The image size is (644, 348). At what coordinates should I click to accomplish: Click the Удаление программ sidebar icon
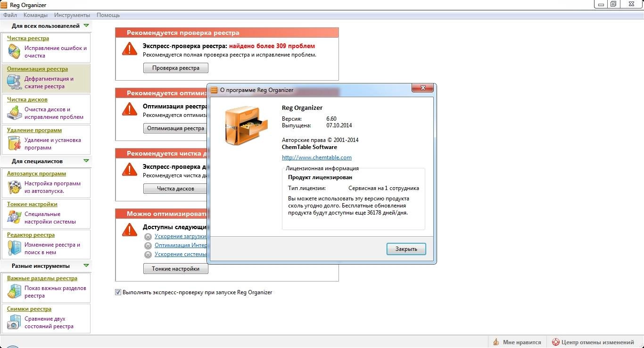pos(14,143)
